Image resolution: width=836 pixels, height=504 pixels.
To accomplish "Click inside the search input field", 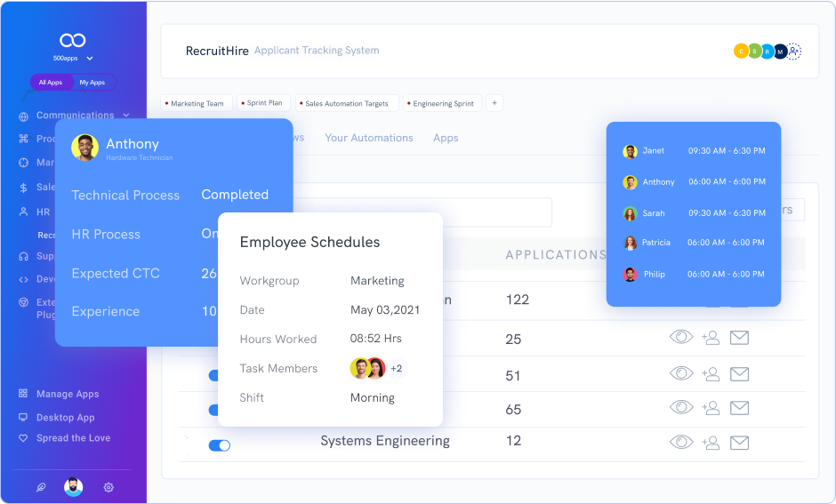I will 422,212.
